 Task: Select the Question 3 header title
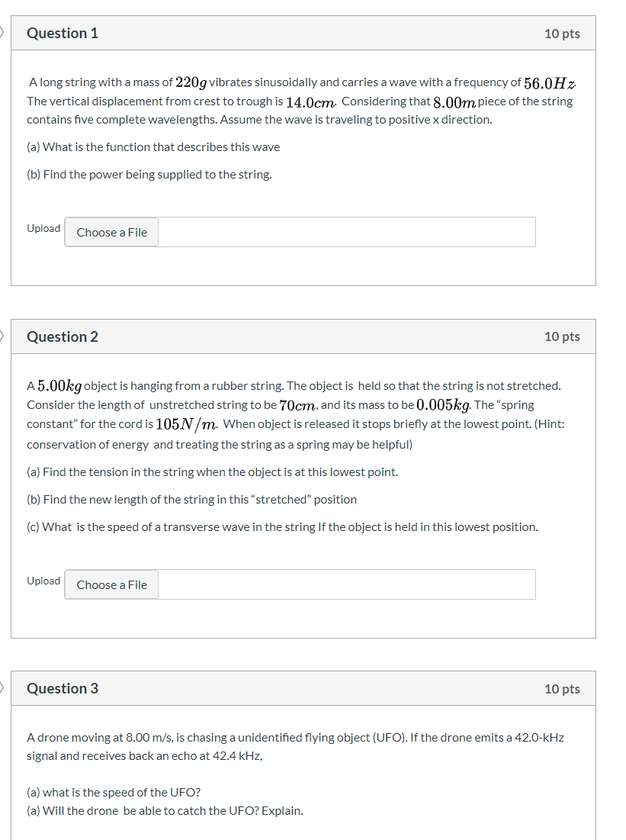point(63,688)
